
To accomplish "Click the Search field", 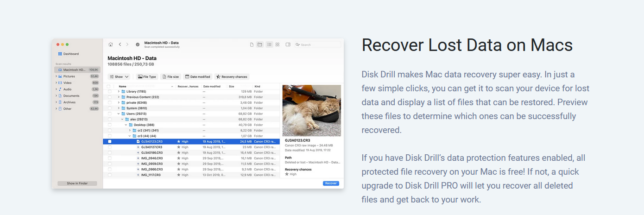I will click(317, 44).
